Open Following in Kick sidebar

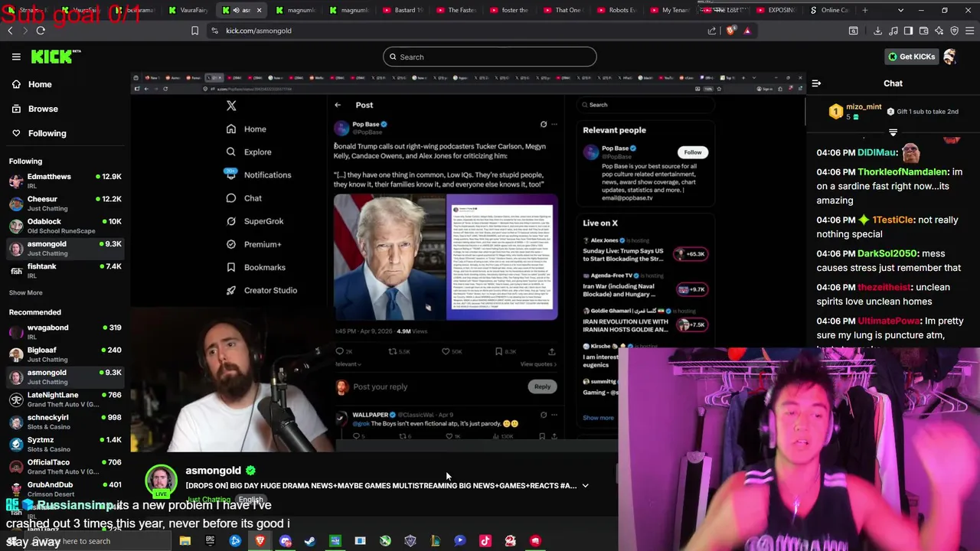click(65, 133)
